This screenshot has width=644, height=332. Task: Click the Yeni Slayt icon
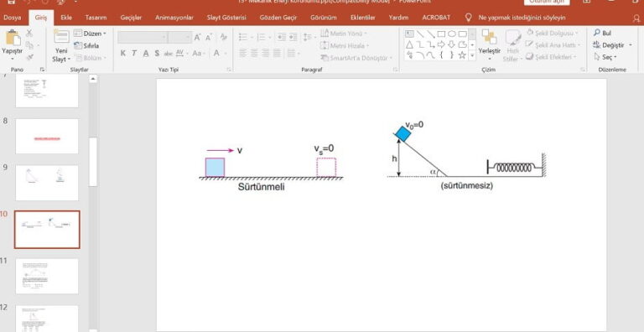coord(61,37)
